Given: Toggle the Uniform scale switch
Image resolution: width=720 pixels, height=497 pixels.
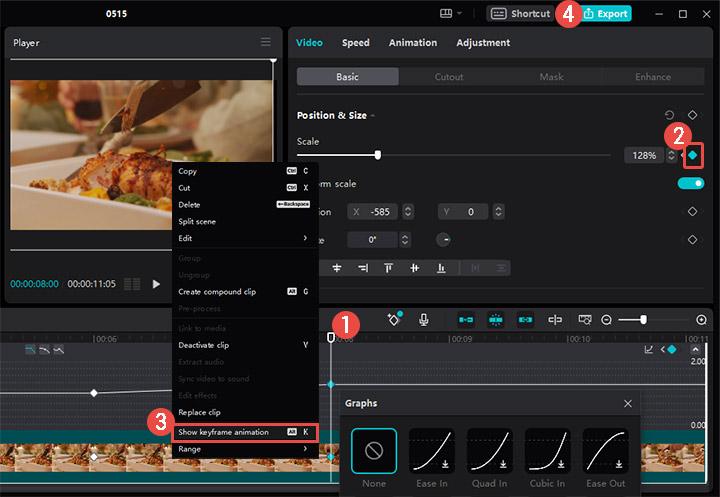Looking at the screenshot, I should (690, 184).
